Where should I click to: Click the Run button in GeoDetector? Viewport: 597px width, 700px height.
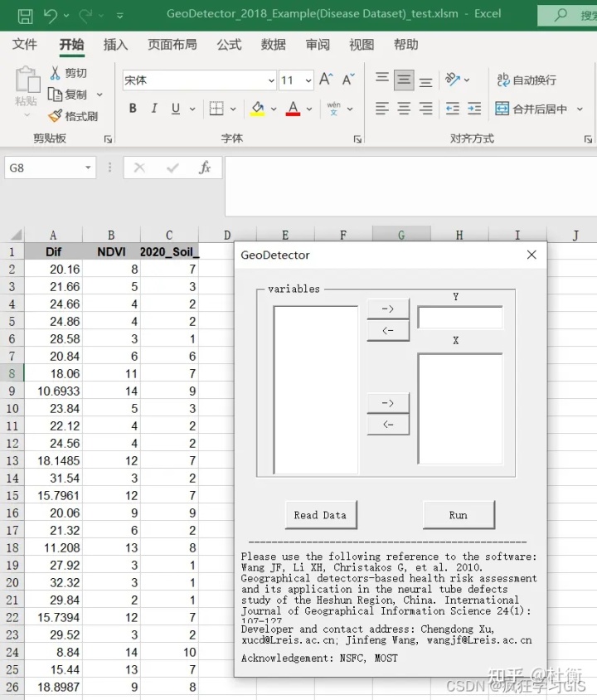coord(459,515)
